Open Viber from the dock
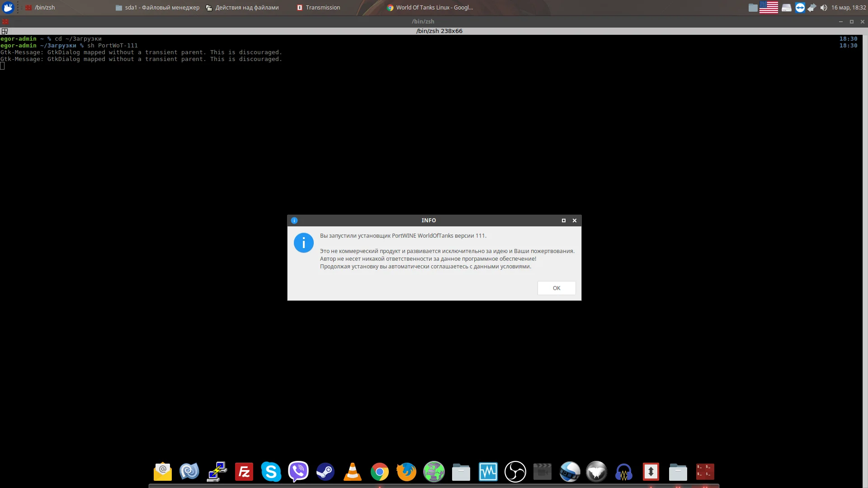 (298, 472)
